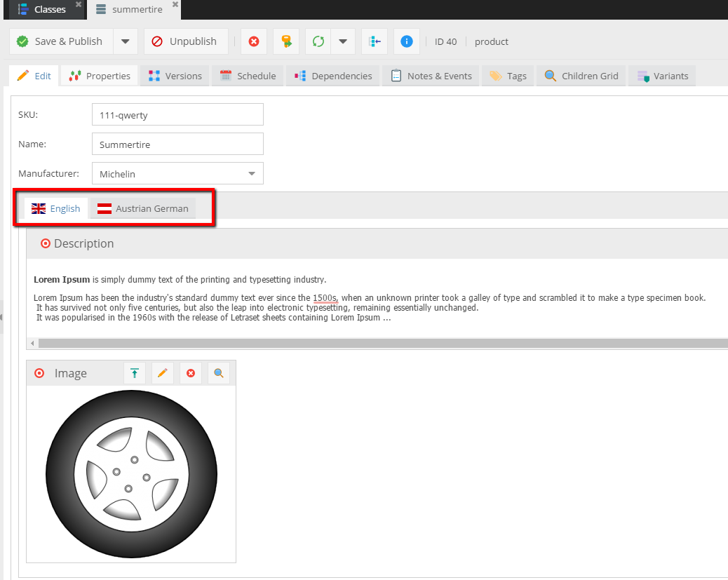
Task: Expand the Save & Publish dropdown arrow
Action: [x=125, y=41]
